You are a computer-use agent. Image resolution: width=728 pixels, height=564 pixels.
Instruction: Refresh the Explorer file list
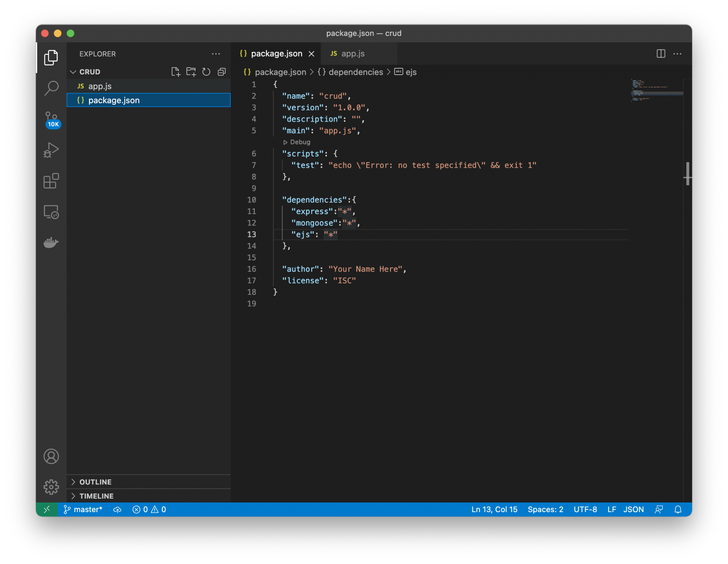coord(206,71)
